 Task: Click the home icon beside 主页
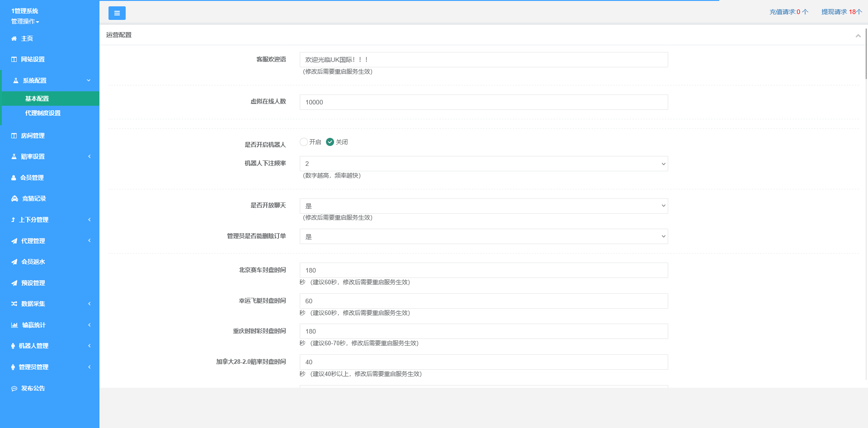14,39
